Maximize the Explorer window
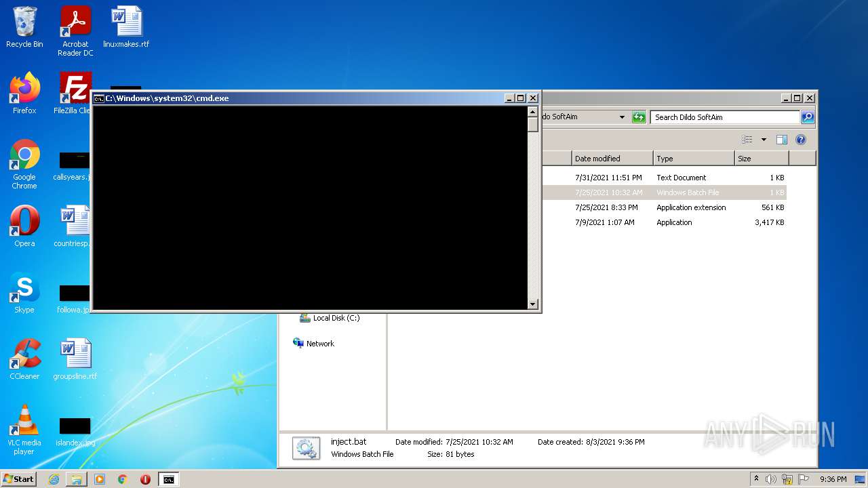The height and width of the screenshot is (488, 868). 797,98
